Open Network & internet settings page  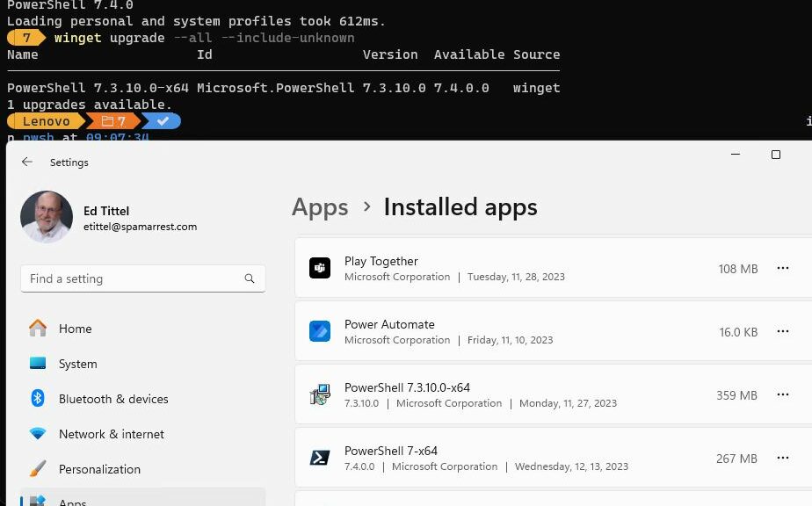pyautogui.click(x=143, y=434)
